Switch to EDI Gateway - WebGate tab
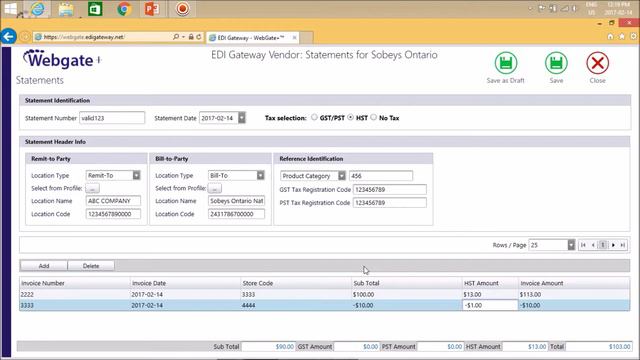The width and height of the screenshot is (640, 360). pos(251,38)
